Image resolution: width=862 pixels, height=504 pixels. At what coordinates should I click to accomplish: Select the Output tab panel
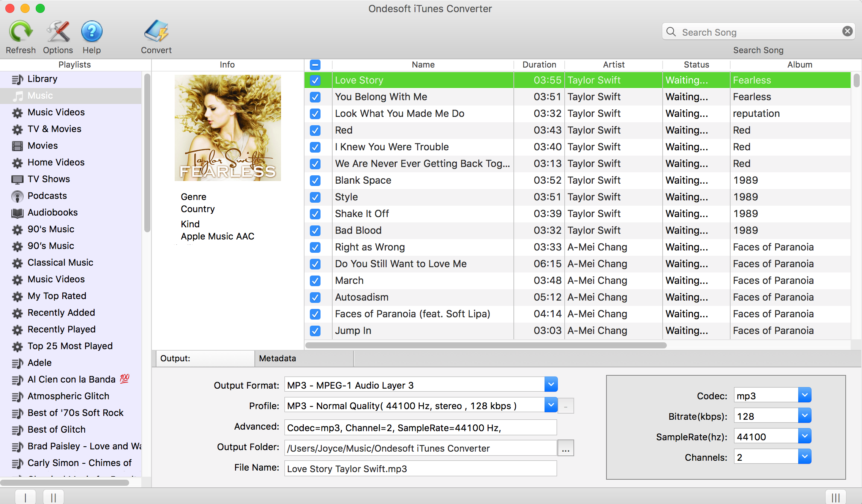point(204,358)
